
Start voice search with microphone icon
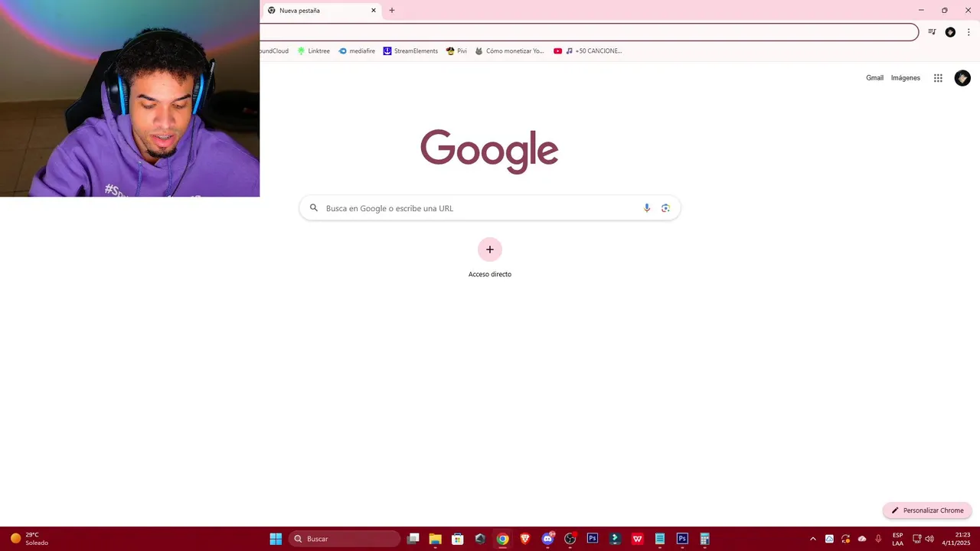click(647, 208)
